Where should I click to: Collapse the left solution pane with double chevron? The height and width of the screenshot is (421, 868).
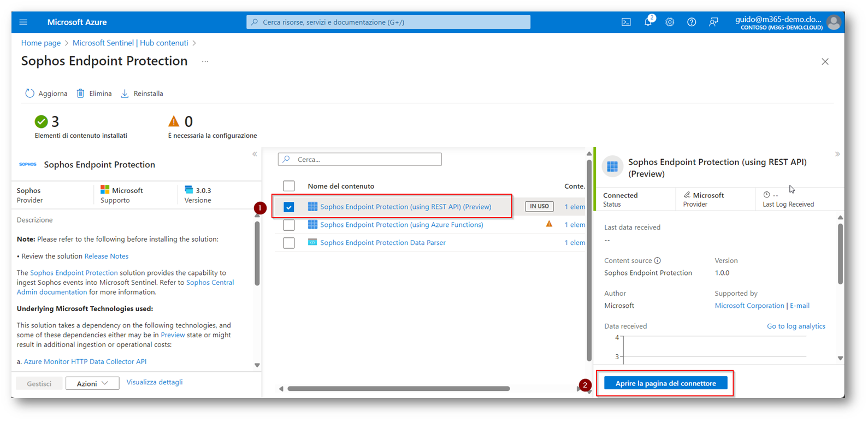[255, 154]
